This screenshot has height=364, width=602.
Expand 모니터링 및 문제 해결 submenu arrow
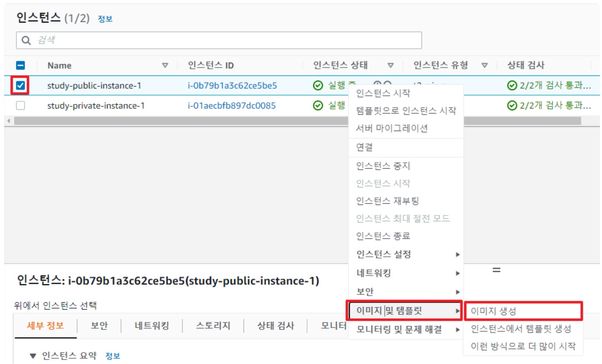tap(458, 330)
